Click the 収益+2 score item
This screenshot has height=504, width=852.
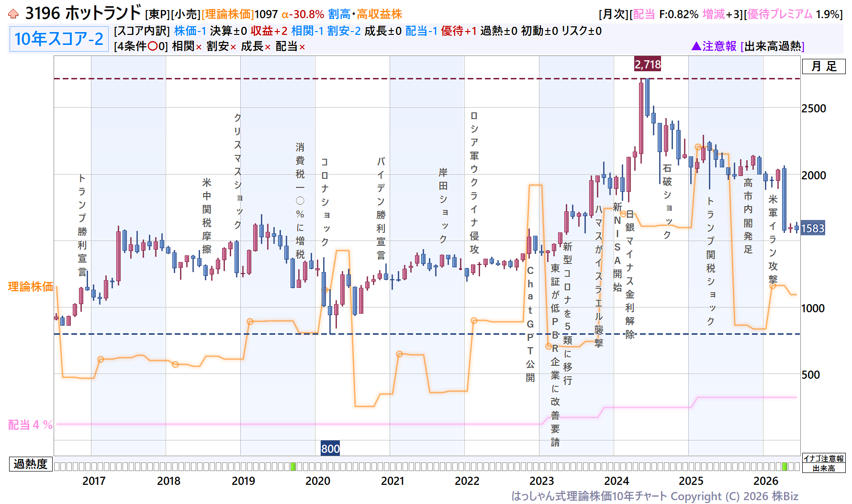[269, 31]
